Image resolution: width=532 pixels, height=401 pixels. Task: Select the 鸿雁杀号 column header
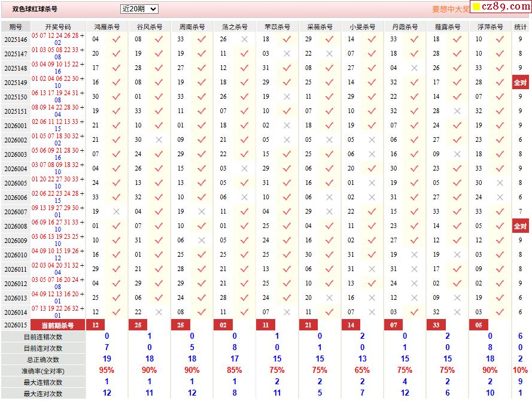point(107,27)
